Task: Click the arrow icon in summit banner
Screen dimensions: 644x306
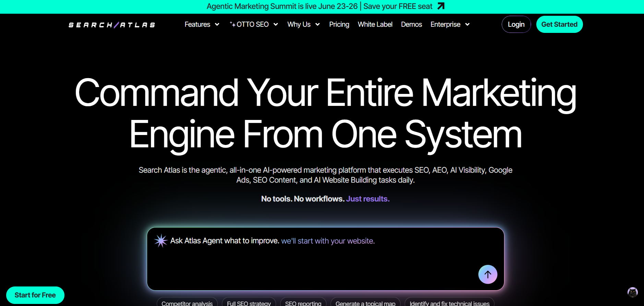Action: (x=441, y=6)
